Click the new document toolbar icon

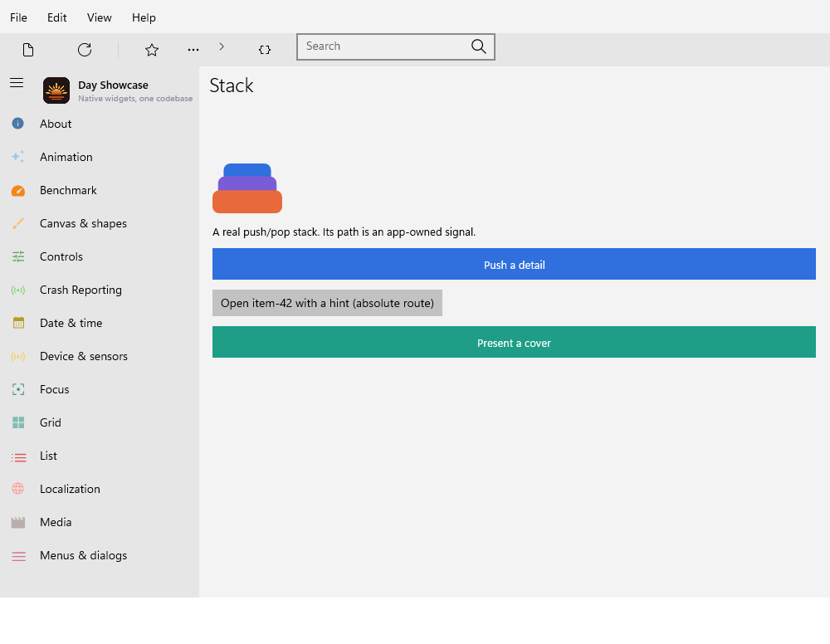point(28,50)
